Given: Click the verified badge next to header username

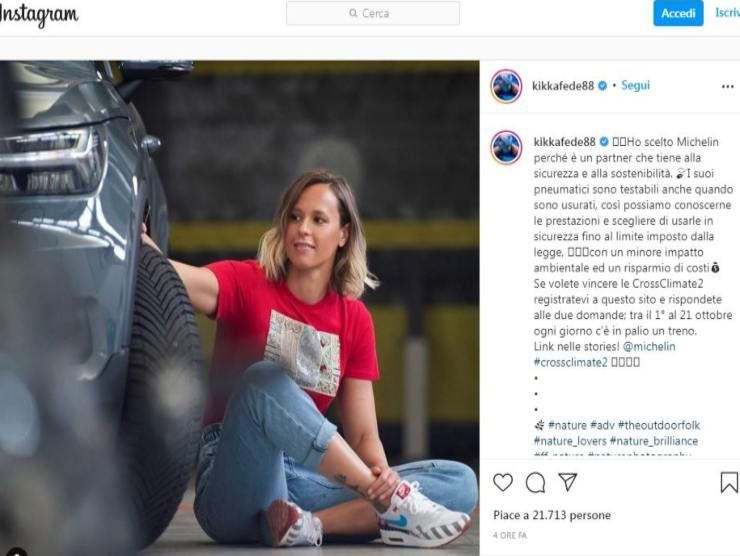Looking at the screenshot, I should tap(603, 86).
